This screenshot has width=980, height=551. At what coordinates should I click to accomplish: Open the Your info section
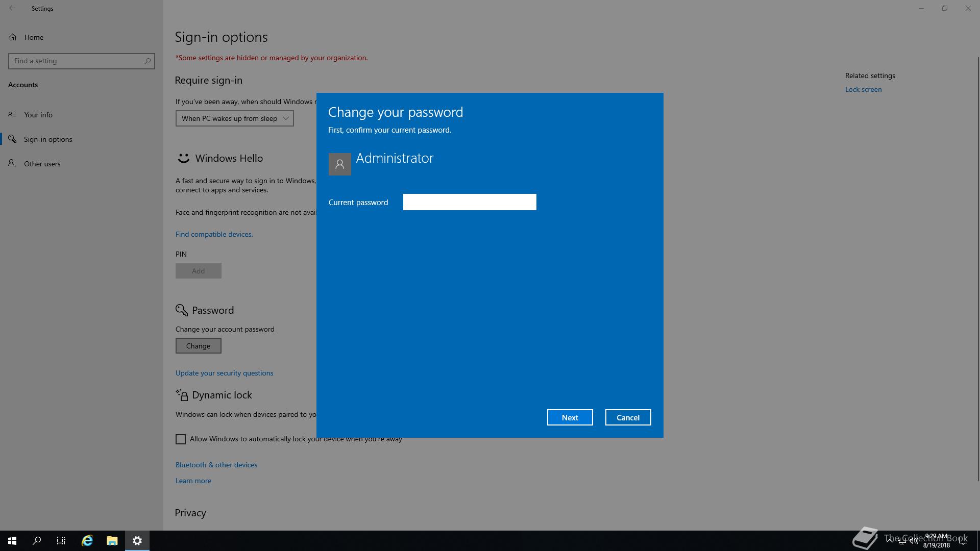tap(38, 115)
